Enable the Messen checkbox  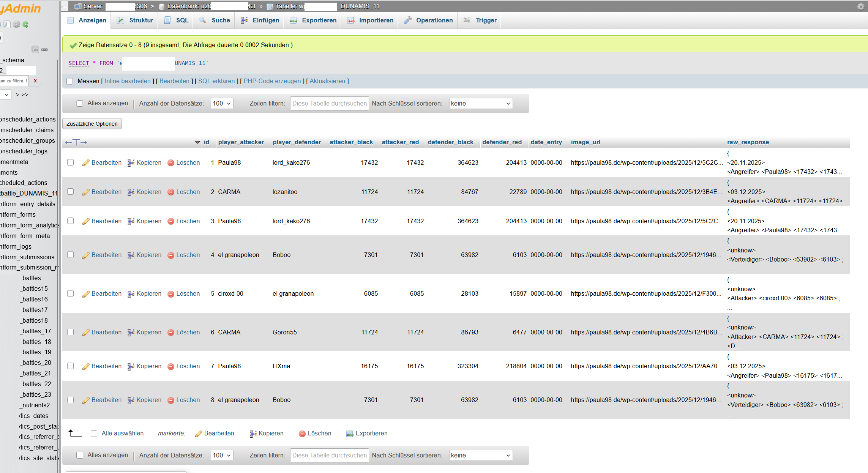70,81
